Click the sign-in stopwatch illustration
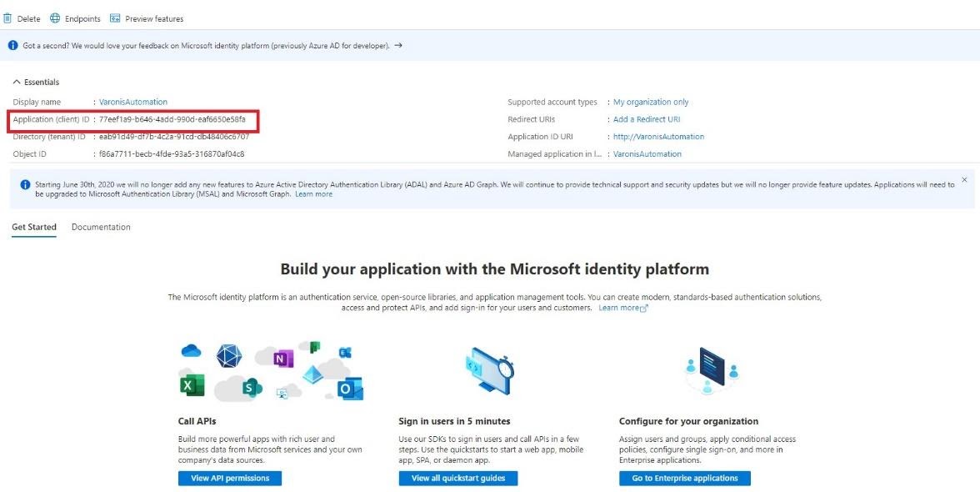Viewport: 980px width, 492px height. point(489,370)
